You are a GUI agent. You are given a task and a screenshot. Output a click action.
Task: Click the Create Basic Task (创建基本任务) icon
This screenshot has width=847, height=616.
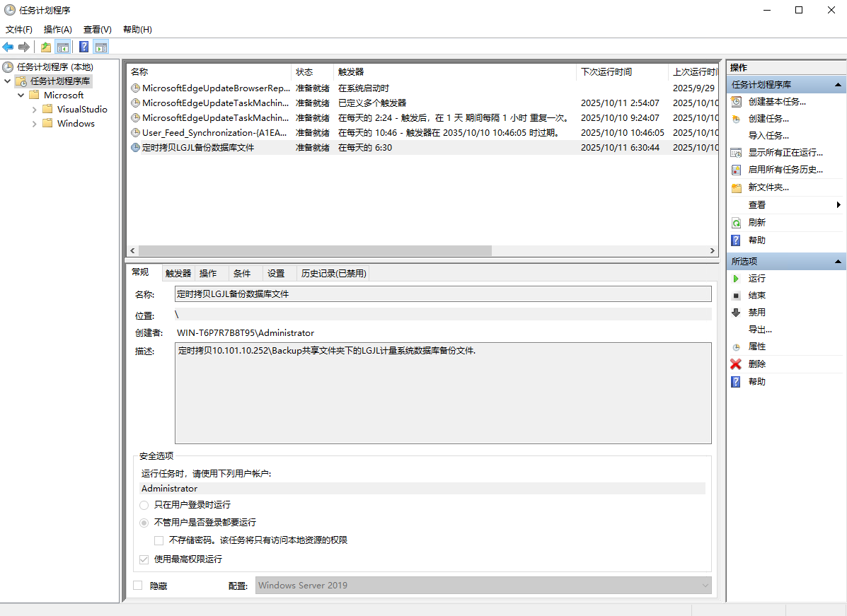click(736, 102)
